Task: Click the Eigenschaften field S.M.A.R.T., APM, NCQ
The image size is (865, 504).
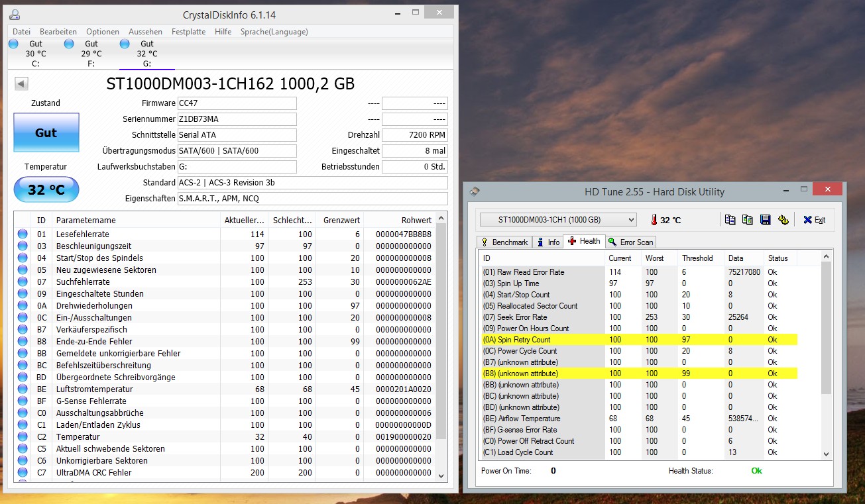Action: (x=312, y=199)
